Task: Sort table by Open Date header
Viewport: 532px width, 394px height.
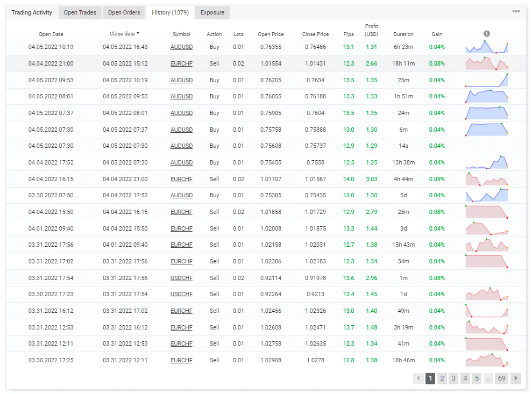Action: pyautogui.click(x=51, y=34)
